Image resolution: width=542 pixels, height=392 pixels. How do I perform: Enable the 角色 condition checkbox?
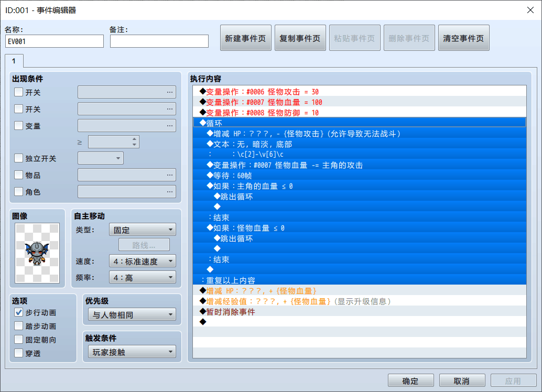point(19,191)
